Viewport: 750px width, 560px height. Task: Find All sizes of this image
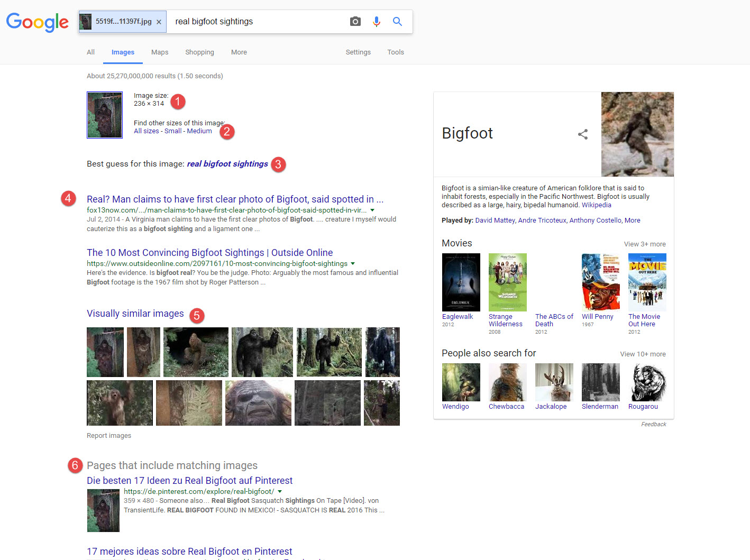tap(147, 131)
